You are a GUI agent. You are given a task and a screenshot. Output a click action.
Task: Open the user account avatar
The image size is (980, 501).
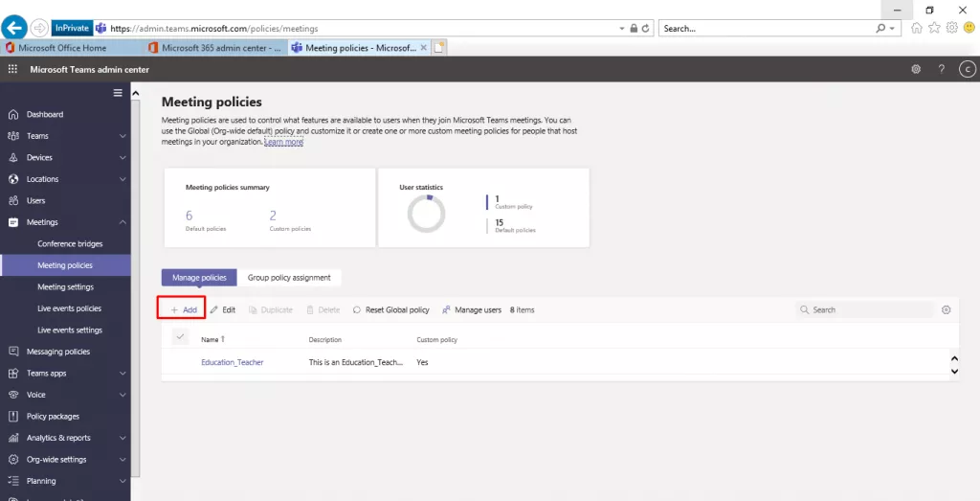click(x=967, y=69)
